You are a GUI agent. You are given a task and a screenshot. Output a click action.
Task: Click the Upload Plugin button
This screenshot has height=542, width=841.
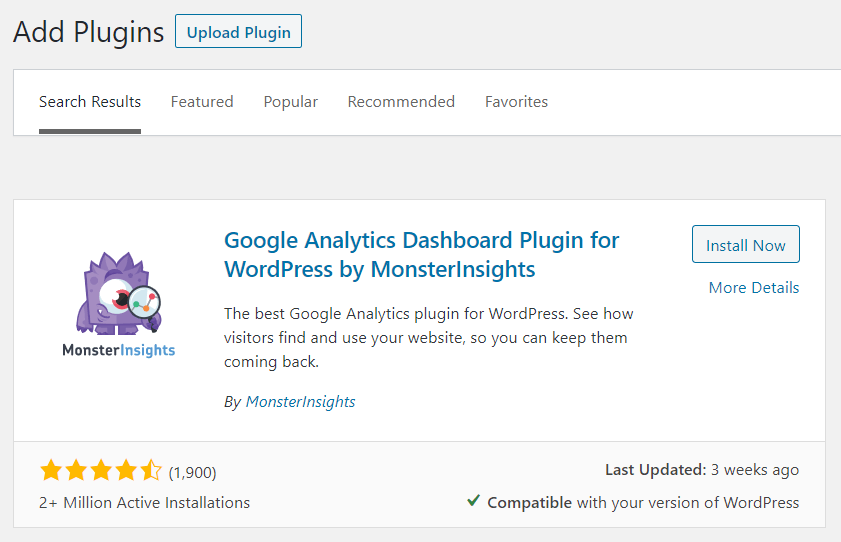pos(238,32)
